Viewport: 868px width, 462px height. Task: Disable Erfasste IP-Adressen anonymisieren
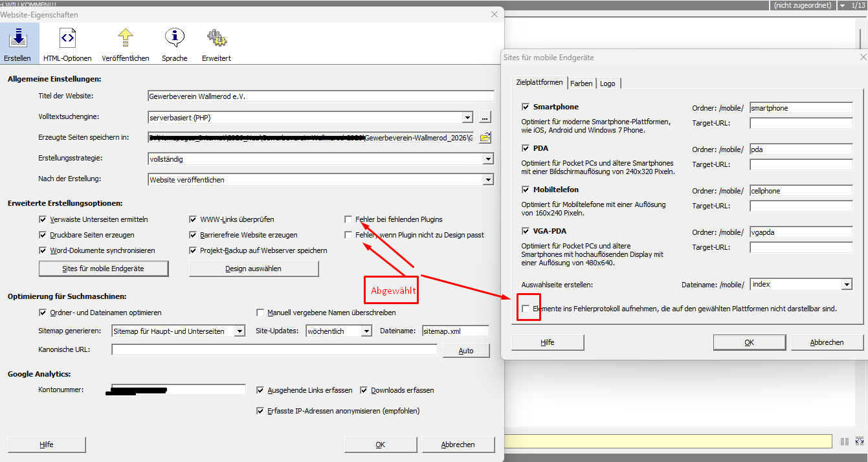tap(261, 411)
